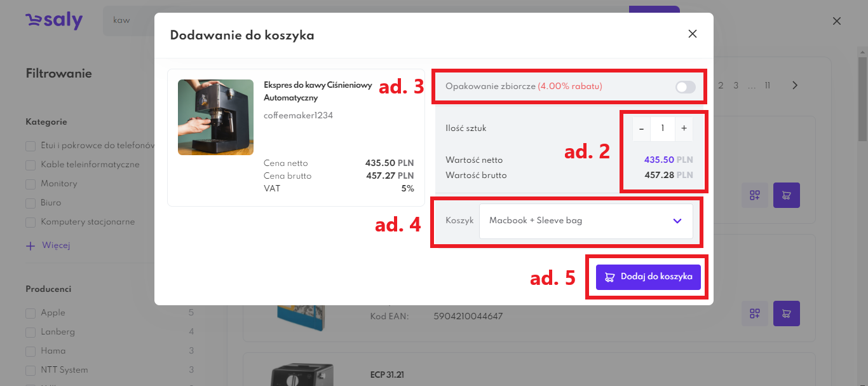
Task: Go to results page 3
Action: 736,85
